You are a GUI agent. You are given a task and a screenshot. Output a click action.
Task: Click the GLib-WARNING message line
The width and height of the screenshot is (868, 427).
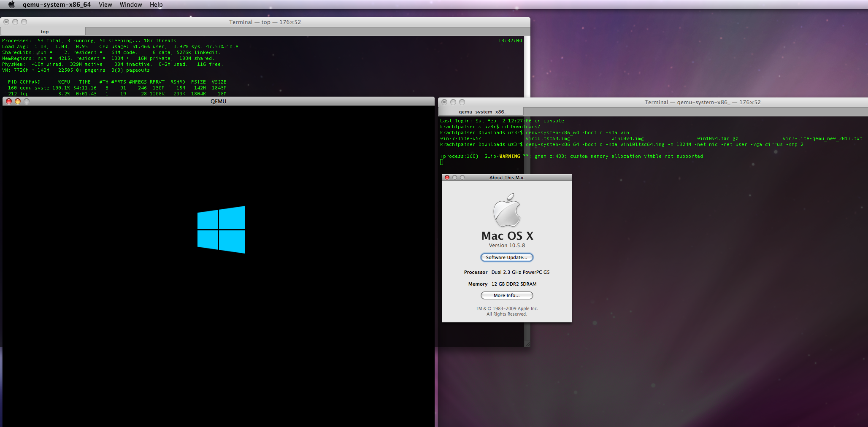pos(571,156)
